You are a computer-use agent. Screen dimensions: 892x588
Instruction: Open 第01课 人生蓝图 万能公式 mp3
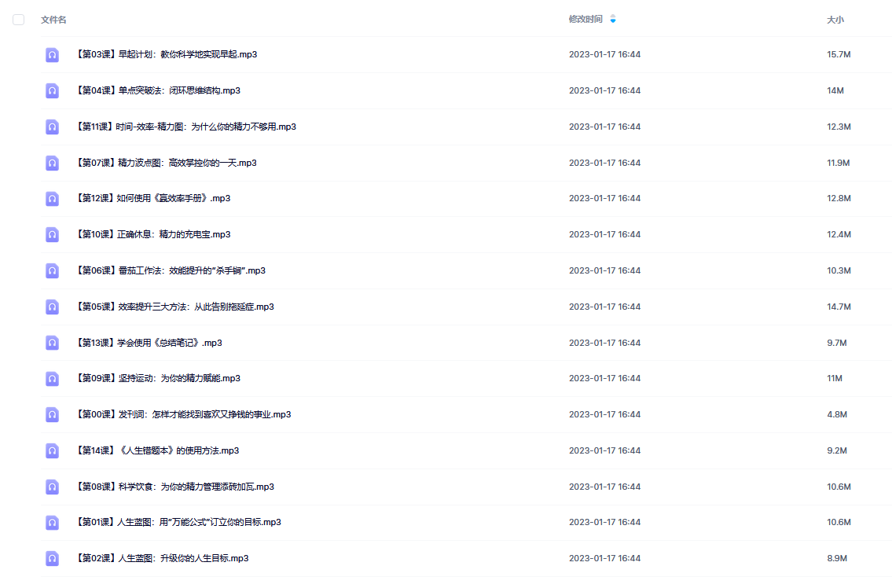pos(178,523)
